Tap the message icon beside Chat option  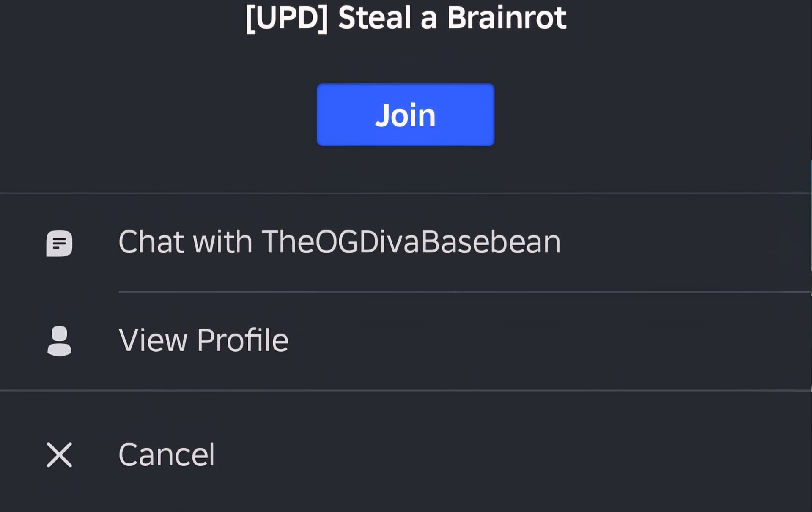pos(59,243)
